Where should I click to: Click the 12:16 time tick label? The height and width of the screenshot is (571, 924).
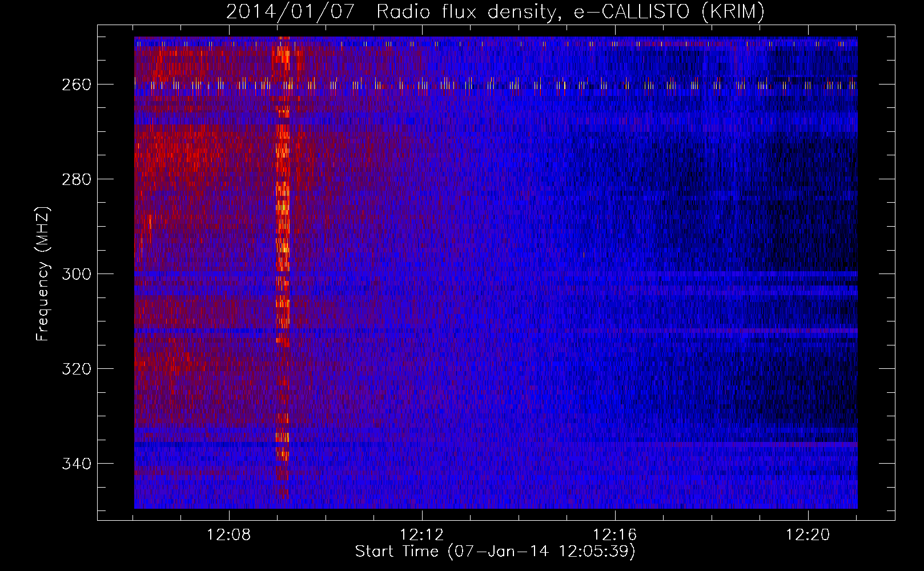click(x=615, y=535)
